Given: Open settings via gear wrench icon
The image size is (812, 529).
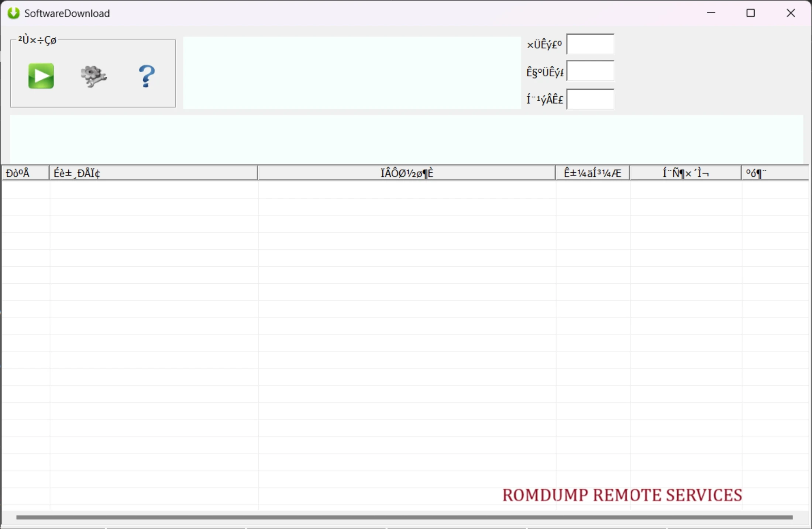Looking at the screenshot, I should (x=93, y=76).
